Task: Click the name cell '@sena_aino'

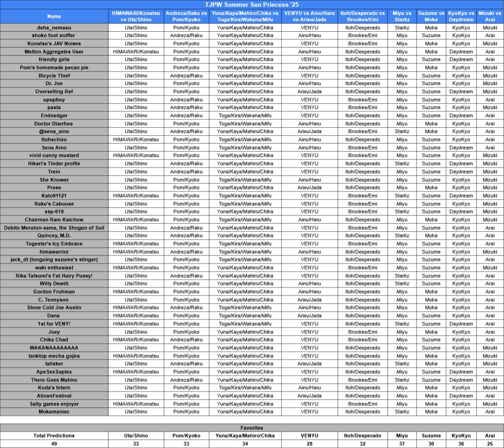Action: point(54,131)
